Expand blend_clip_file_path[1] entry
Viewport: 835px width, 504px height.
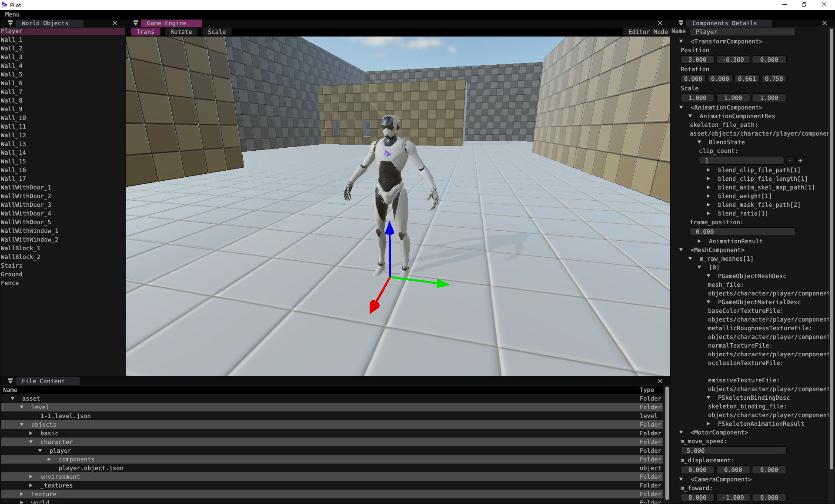[x=708, y=170]
